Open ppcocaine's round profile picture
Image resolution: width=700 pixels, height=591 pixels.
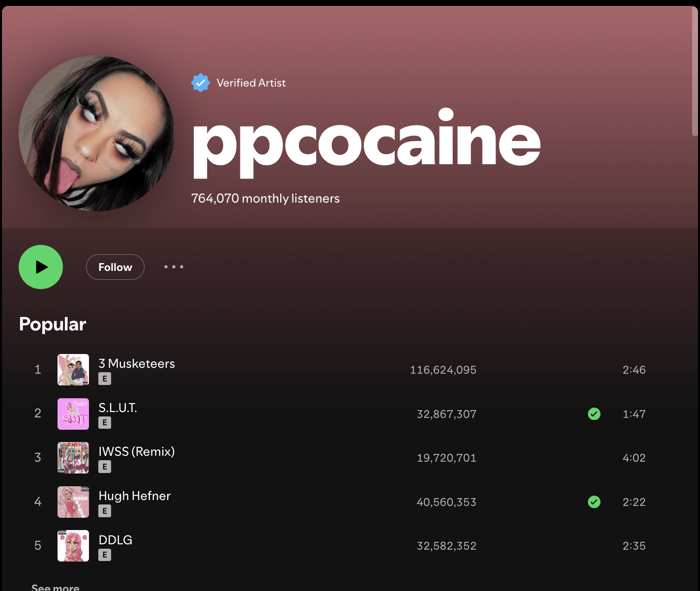pyautogui.click(x=96, y=134)
